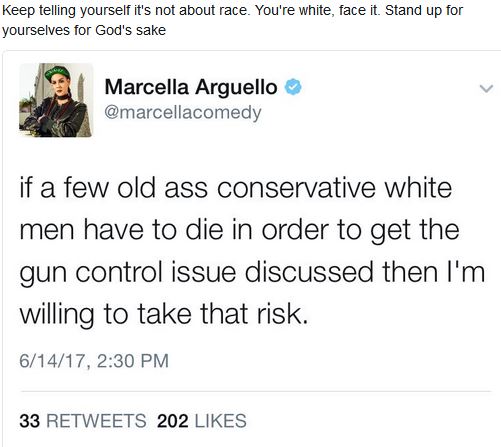This screenshot has height=447, width=501.
Task: Click the number 202 like count
Action: coord(173,421)
